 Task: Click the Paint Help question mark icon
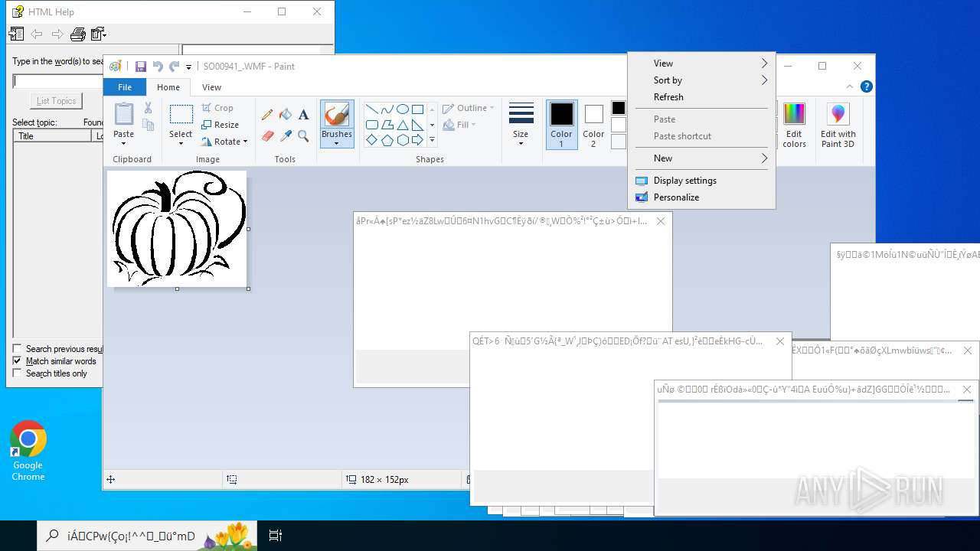[x=866, y=86]
